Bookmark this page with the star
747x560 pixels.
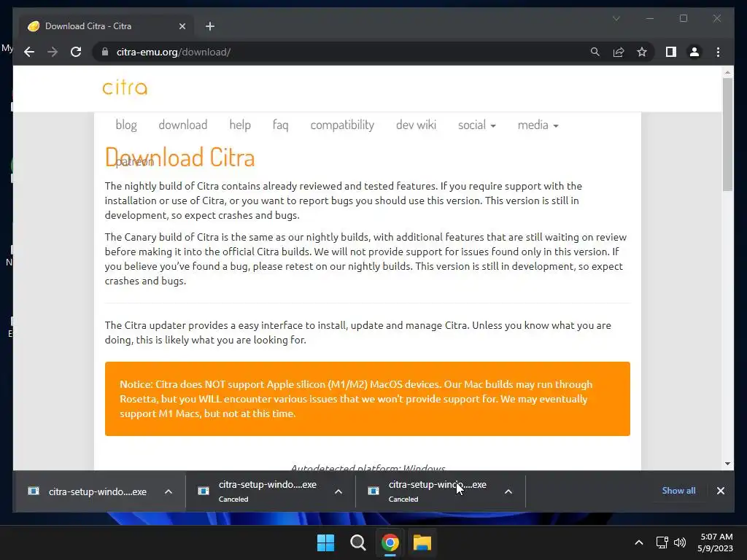pos(642,52)
